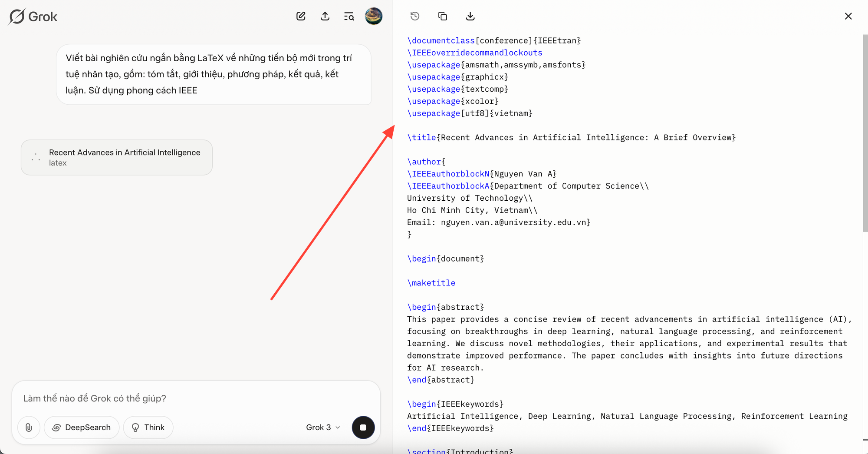Click the \usepackage{xcolor} line

453,101
